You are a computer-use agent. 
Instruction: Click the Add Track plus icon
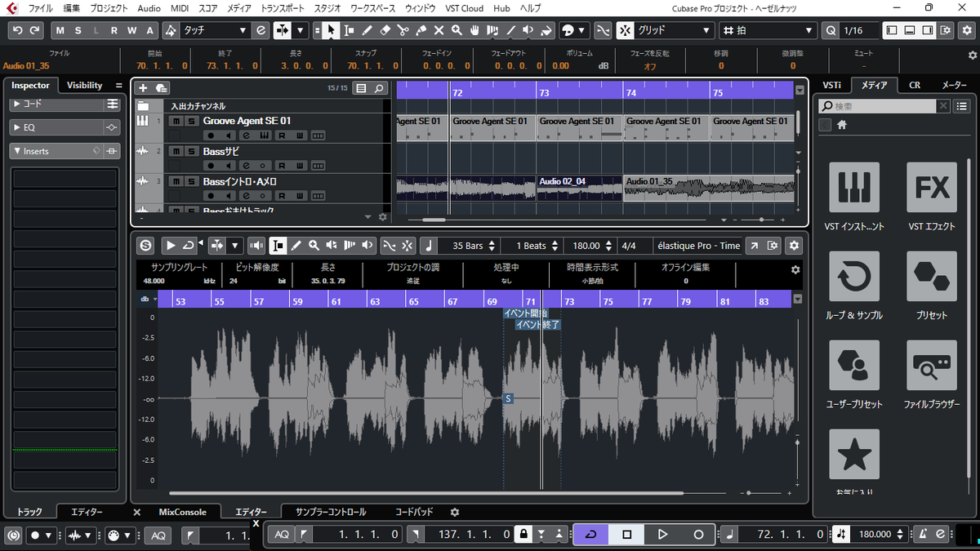pos(143,88)
